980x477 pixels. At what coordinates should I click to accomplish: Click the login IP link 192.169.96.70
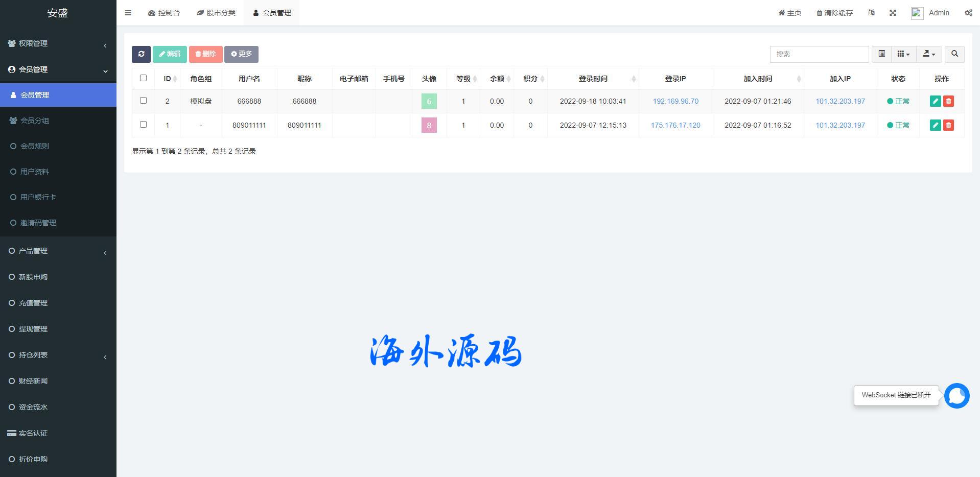pyautogui.click(x=675, y=101)
